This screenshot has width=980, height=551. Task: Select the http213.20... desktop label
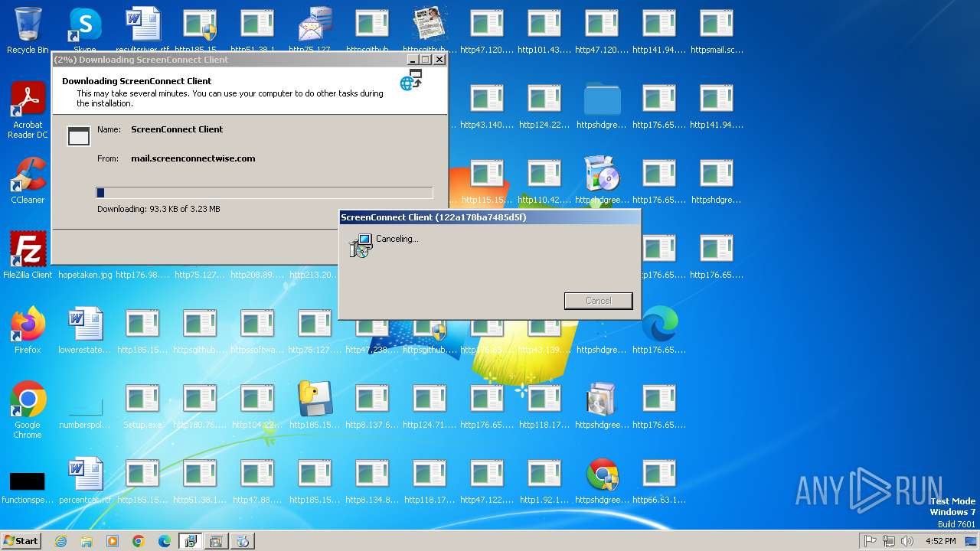point(312,274)
